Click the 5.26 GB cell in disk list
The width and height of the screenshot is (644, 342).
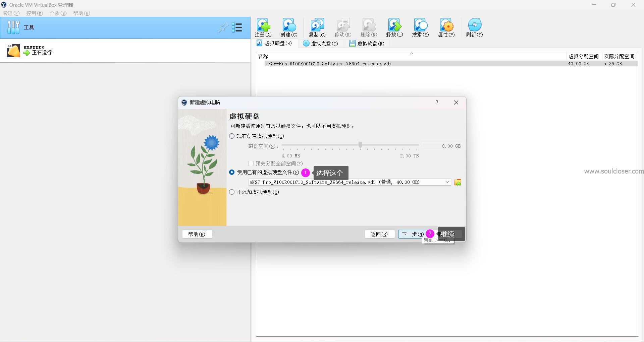[x=613, y=64]
